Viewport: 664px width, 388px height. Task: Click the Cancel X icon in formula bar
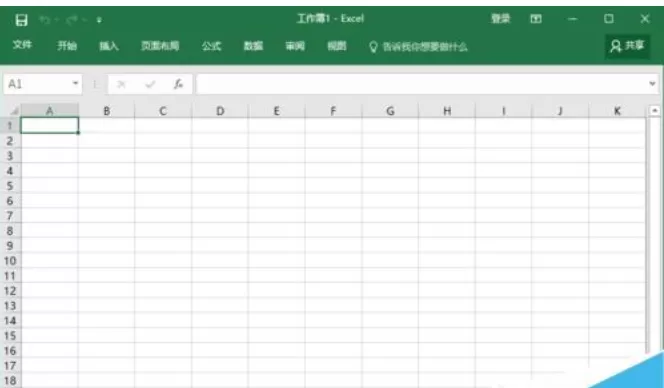121,84
